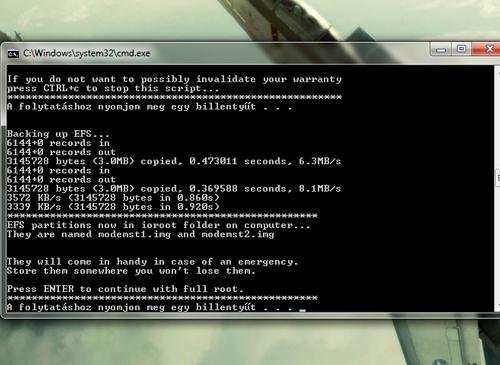500x365 pixels.
Task: Click the '3572 KB/s (3145728 bytes in 0.860s)' line
Action: [113, 198]
